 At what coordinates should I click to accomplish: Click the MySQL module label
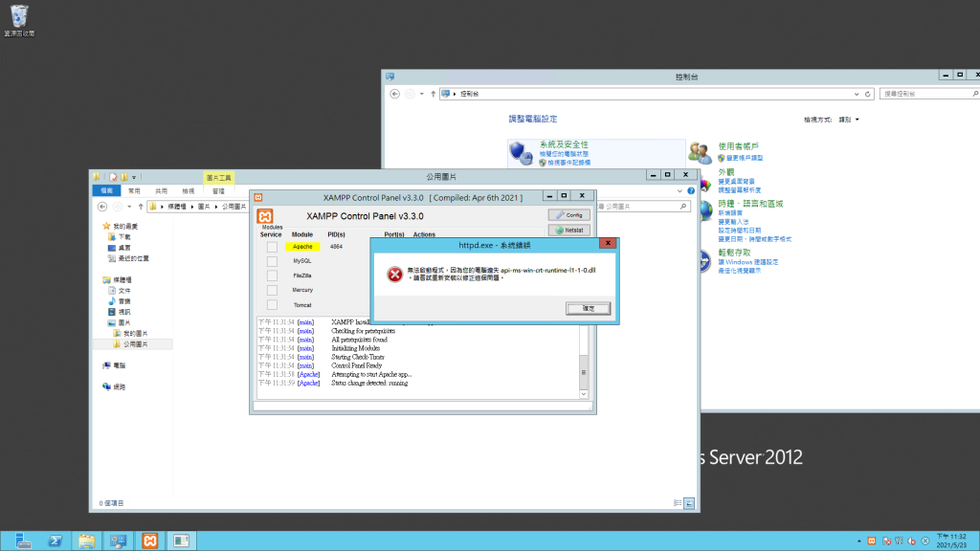pyautogui.click(x=302, y=261)
